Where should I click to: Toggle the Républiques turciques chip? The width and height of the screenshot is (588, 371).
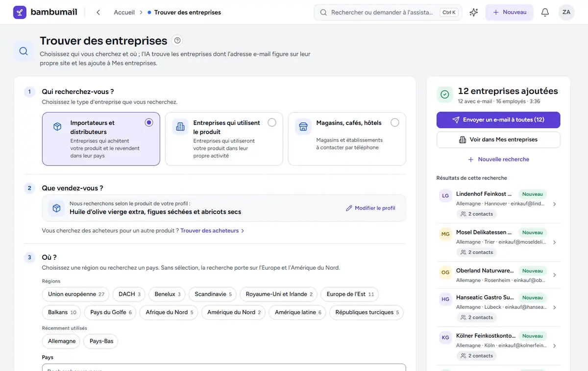(x=367, y=312)
